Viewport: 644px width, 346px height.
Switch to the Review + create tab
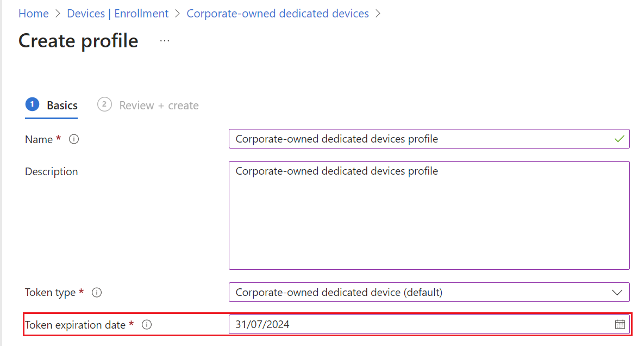pyautogui.click(x=158, y=105)
